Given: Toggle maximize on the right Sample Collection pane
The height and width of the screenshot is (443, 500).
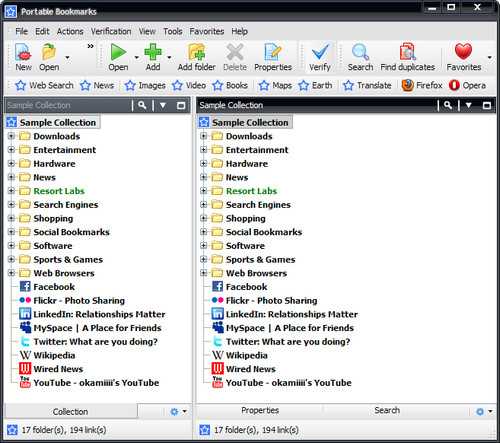Looking at the screenshot, I should point(487,106).
